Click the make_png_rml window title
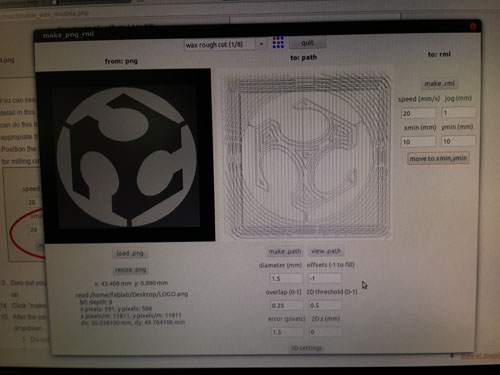500x375 pixels. tap(68, 35)
